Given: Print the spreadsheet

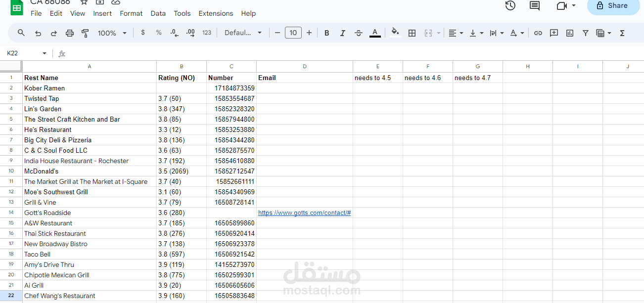Looking at the screenshot, I should (70, 33).
